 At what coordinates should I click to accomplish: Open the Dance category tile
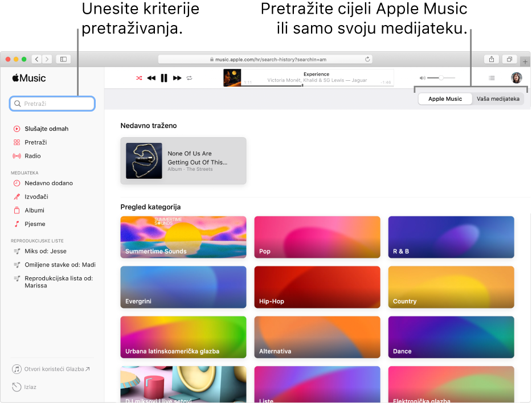pyautogui.click(x=451, y=337)
